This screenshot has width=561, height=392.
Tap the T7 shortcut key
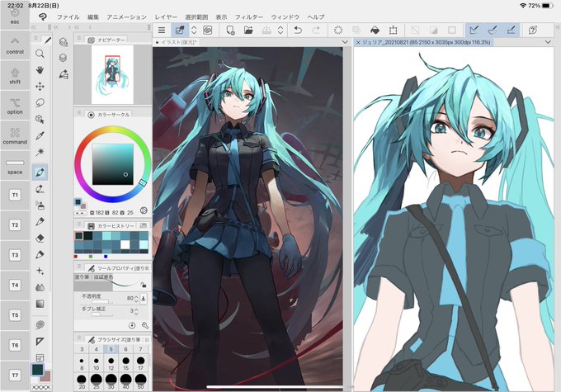15,375
